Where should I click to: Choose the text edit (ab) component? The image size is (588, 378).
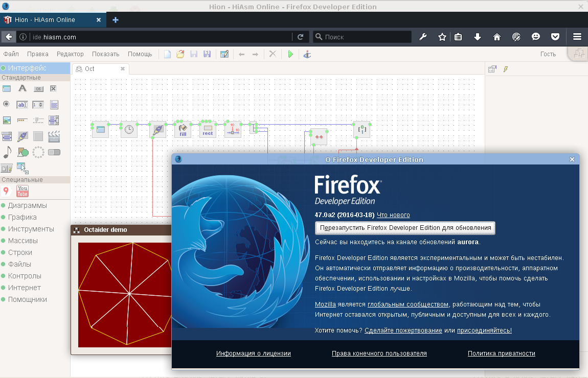click(x=22, y=105)
